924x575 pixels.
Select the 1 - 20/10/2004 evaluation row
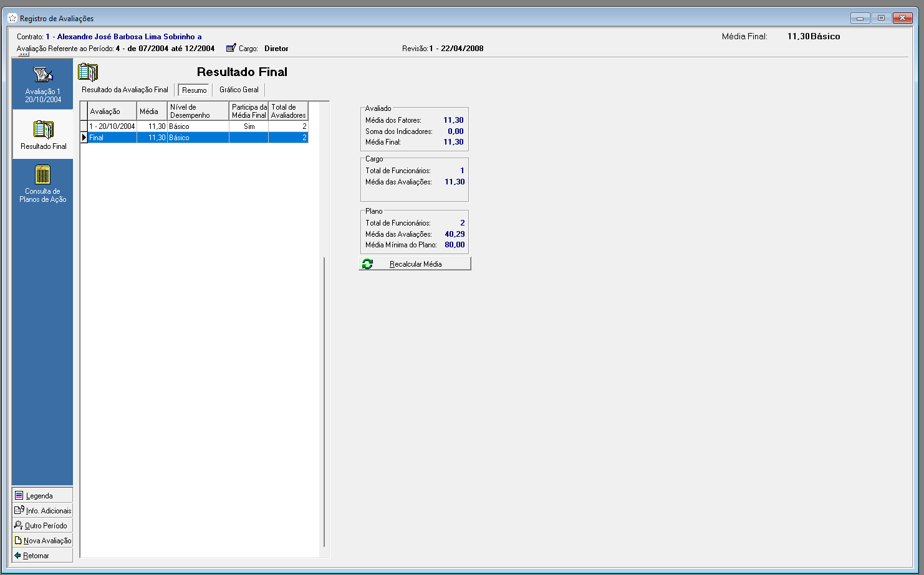coord(112,126)
